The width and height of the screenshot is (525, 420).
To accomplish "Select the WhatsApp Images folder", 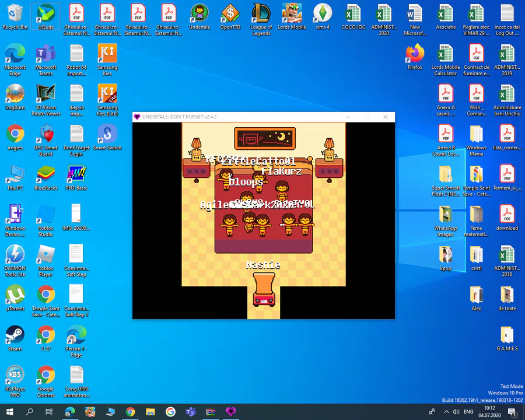I will (445, 220).
